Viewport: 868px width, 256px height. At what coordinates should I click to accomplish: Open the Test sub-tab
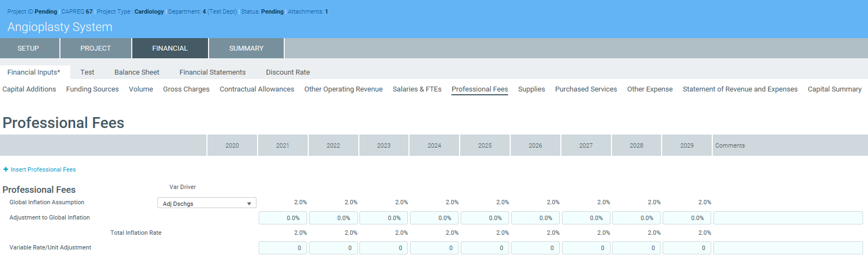coord(87,72)
